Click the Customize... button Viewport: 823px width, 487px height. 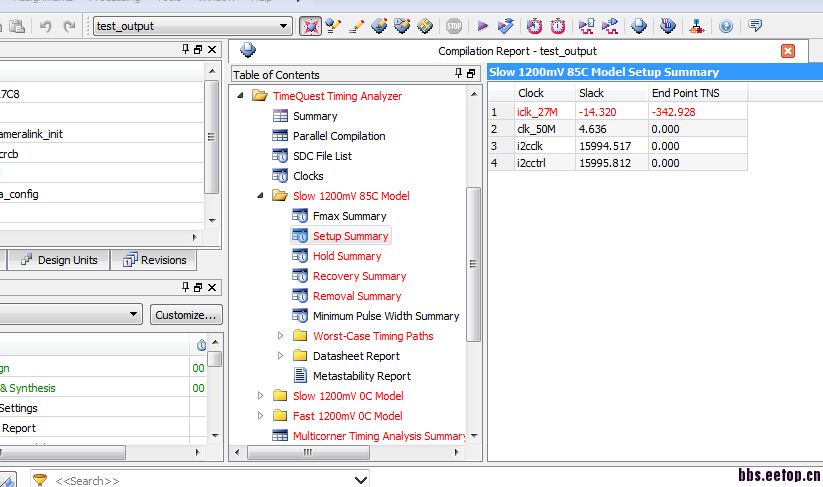coord(186,315)
